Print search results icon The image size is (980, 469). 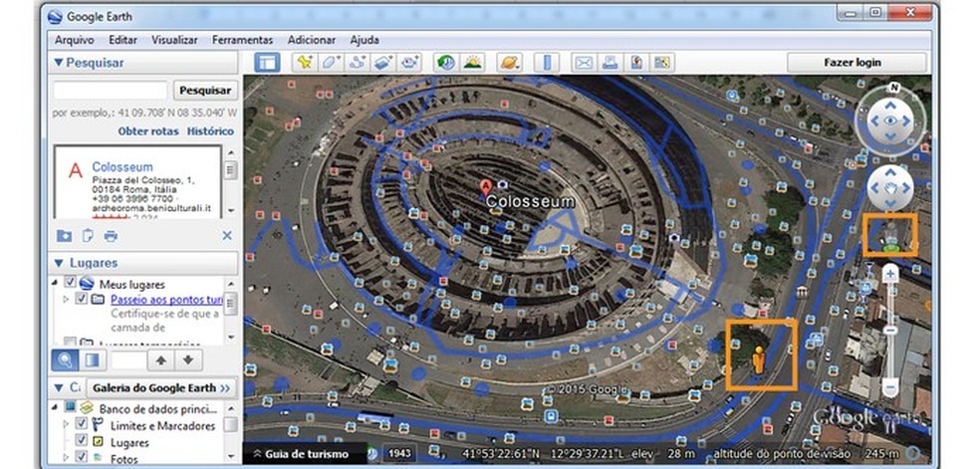pos(111,235)
